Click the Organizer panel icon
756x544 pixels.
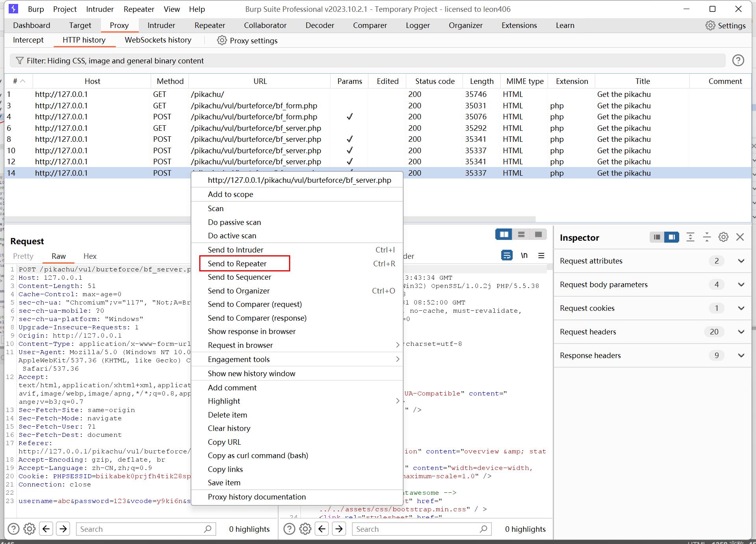465,25
